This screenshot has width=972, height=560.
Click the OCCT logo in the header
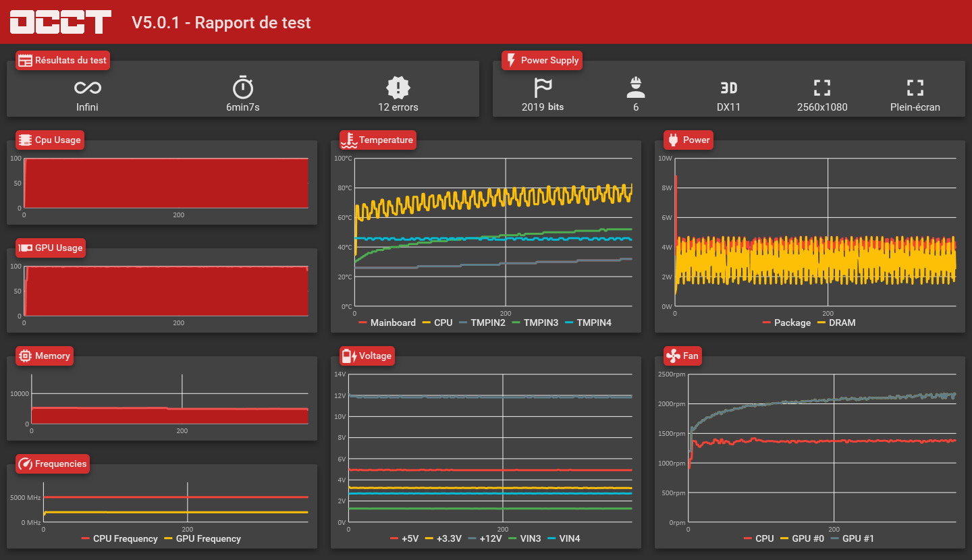tap(61, 22)
